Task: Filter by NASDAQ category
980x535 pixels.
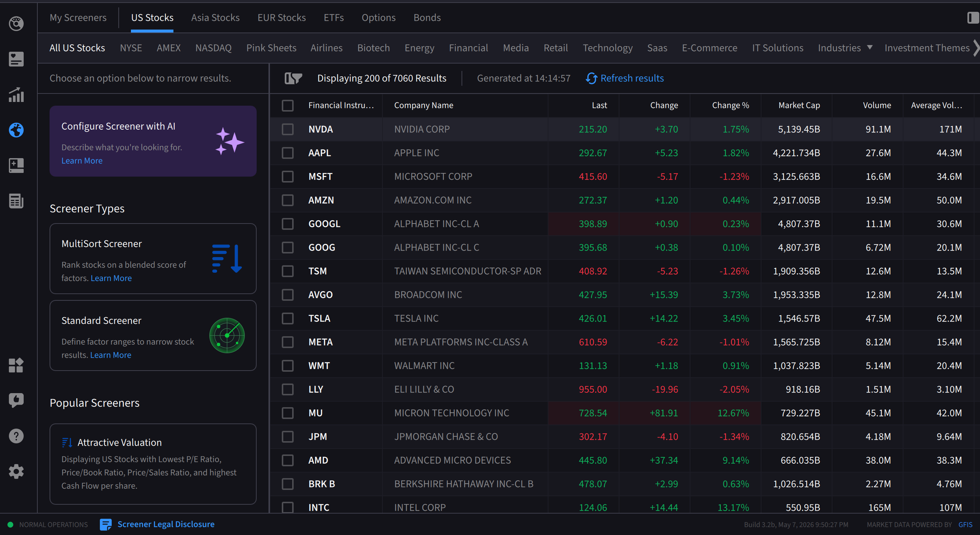Action: 213,48
